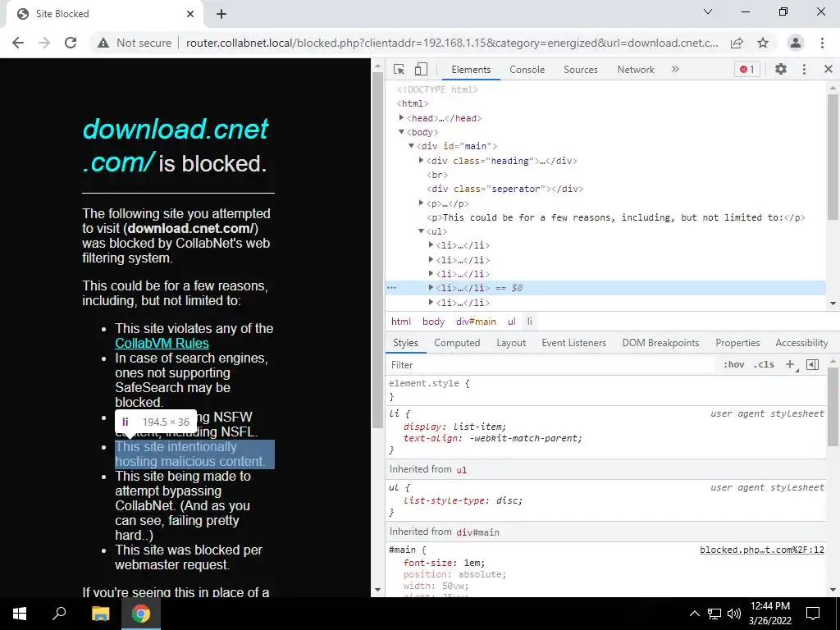This screenshot has height=630, width=840.
Task: Select the Styles tab
Action: [x=405, y=343]
